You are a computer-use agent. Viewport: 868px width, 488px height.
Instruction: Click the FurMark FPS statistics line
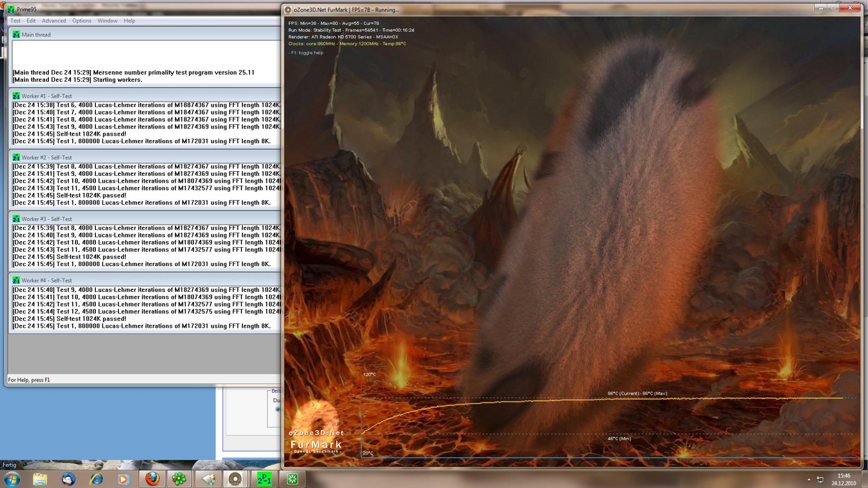[334, 23]
